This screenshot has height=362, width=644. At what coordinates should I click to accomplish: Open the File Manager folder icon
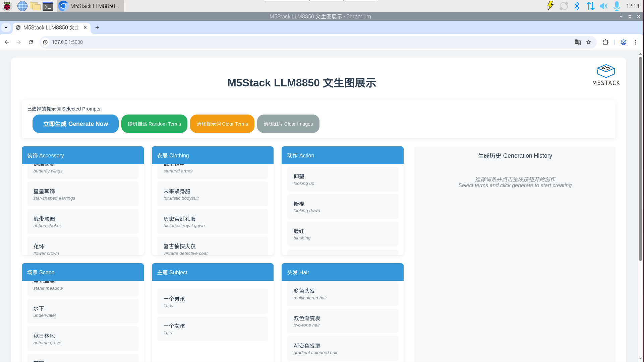35,6
